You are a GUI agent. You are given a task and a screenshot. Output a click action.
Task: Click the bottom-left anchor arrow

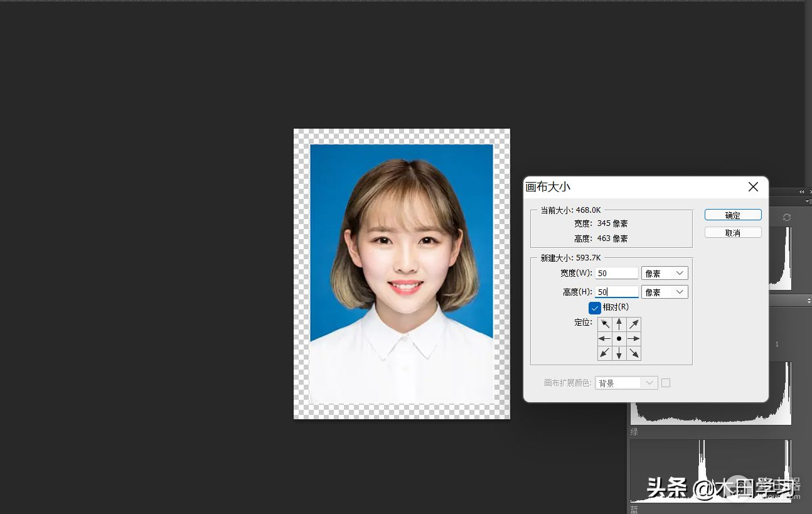click(x=604, y=353)
